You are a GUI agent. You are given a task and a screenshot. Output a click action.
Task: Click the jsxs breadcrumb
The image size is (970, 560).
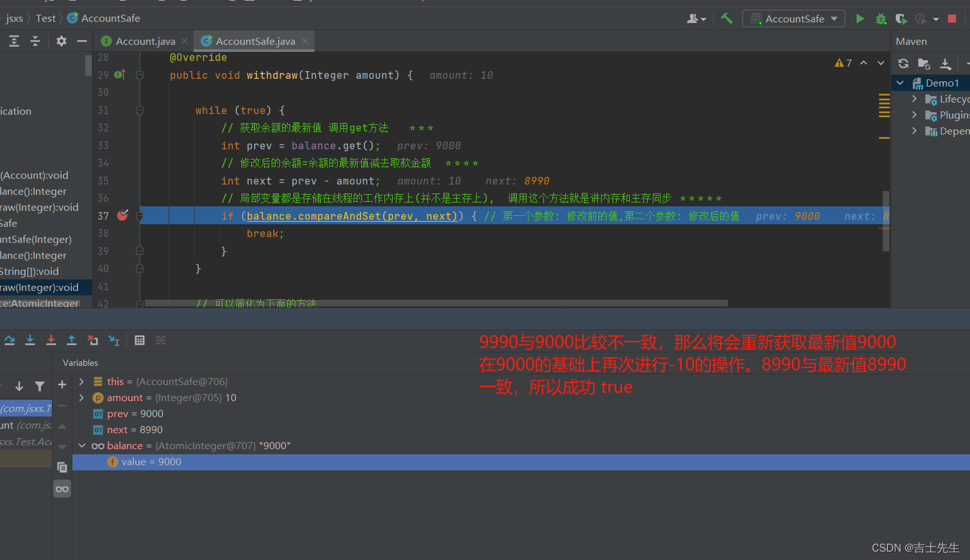click(x=15, y=18)
